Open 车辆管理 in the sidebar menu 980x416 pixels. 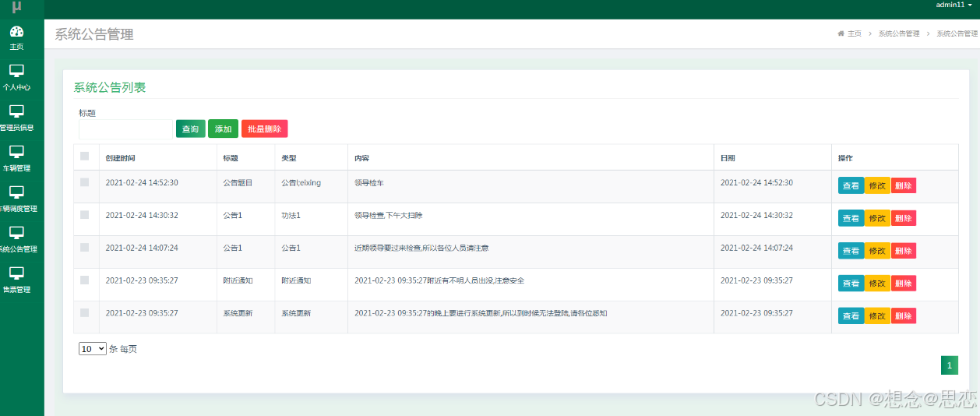(16, 168)
